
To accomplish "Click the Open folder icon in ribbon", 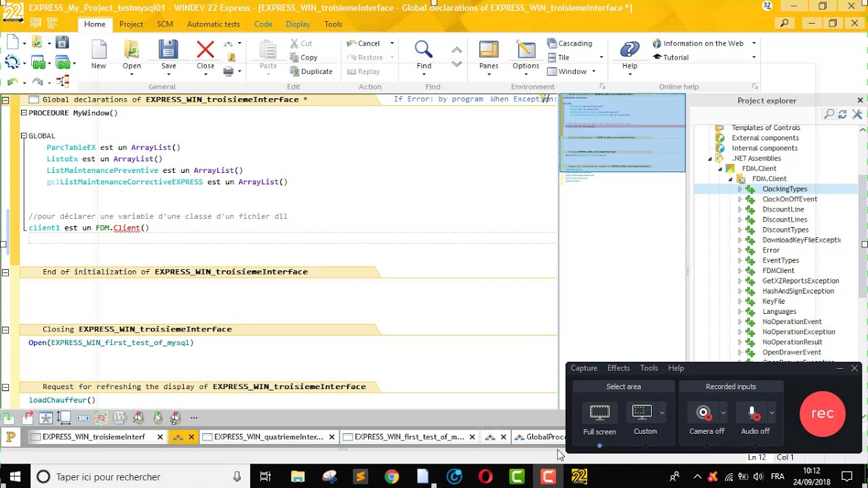I will coord(132,51).
